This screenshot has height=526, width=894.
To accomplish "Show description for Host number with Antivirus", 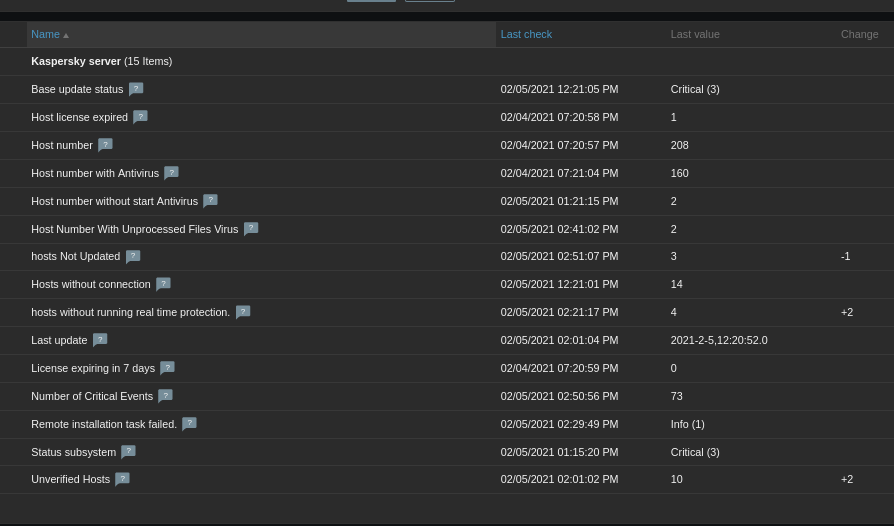I will pyautogui.click(x=171, y=173).
